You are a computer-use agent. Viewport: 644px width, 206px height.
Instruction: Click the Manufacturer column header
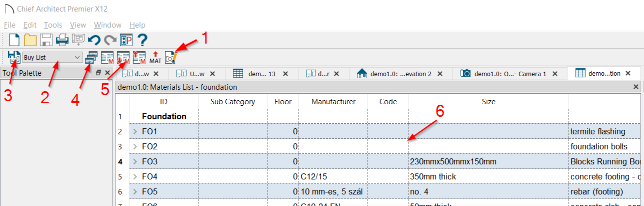pos(333,102)
